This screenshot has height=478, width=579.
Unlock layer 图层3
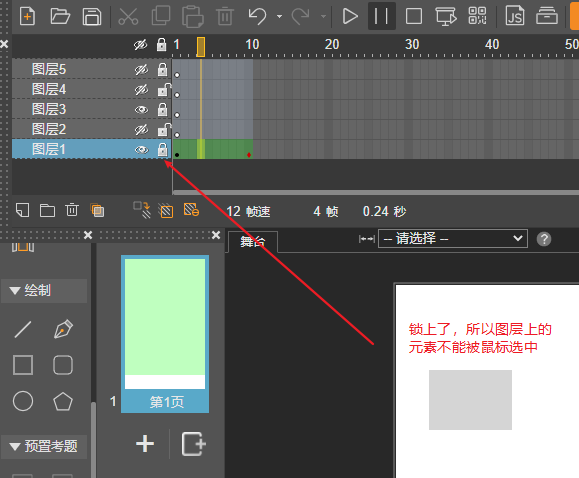click(162, 109)
